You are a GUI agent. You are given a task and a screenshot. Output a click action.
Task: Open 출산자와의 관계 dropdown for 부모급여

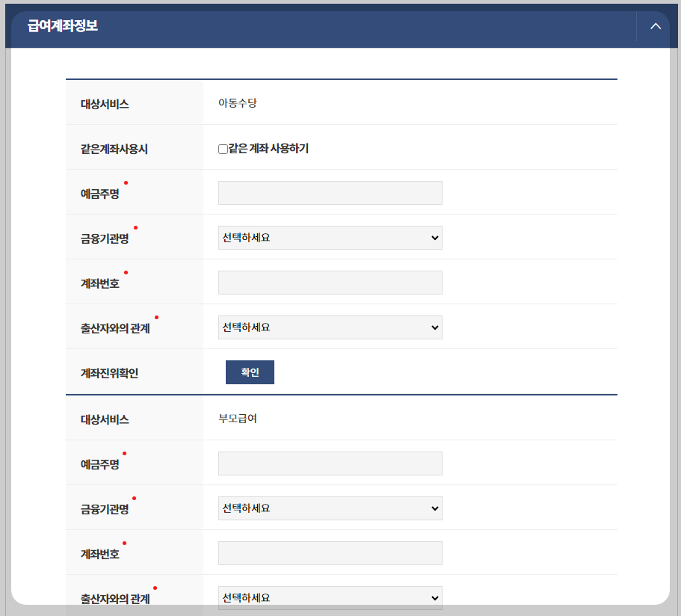pyautogui.click(x=330, y=598)
